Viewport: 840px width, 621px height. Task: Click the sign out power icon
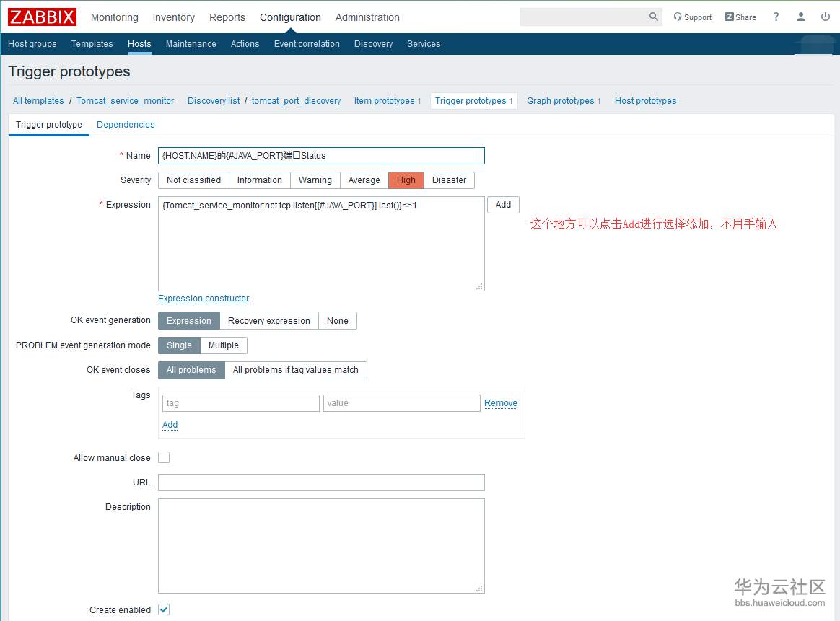825,17
